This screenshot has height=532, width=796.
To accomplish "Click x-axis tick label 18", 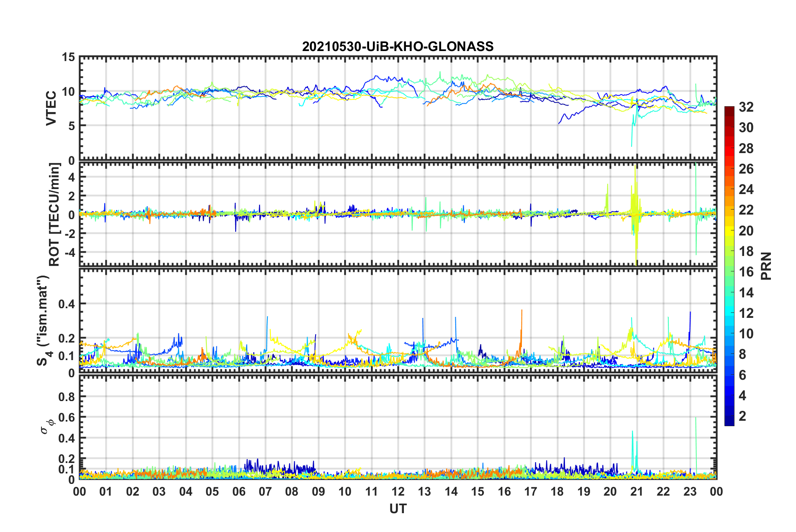I will coord(557,491).
